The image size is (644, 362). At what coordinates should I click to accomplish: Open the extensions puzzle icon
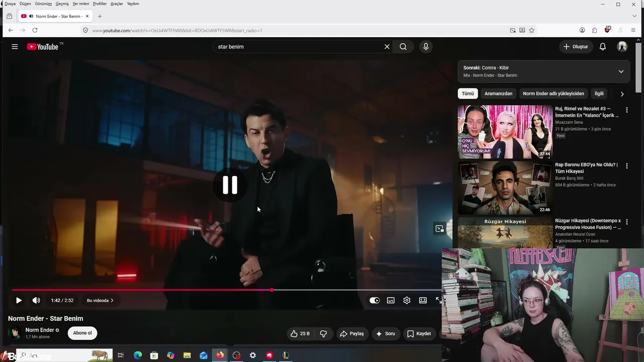[x=594, y=30]
